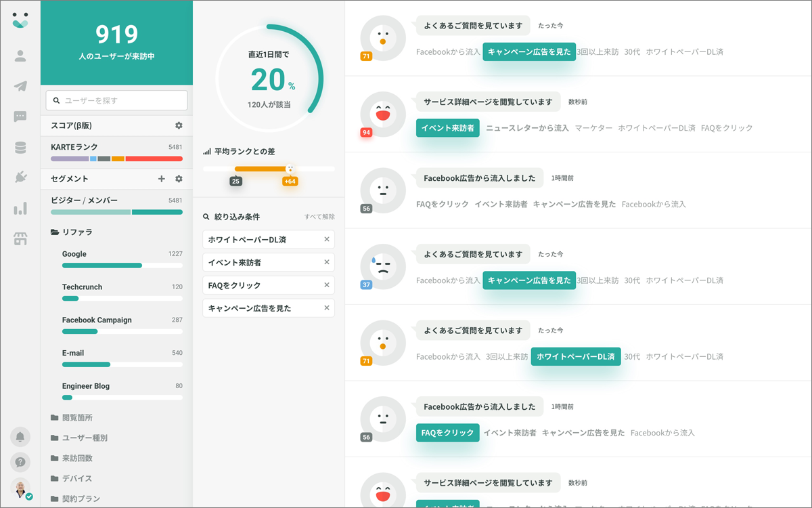The height and width of the screenshot is (508, 812).
Task: Click the 919 visiting users header
Action: pyautogui.click(x=116, y=42)
